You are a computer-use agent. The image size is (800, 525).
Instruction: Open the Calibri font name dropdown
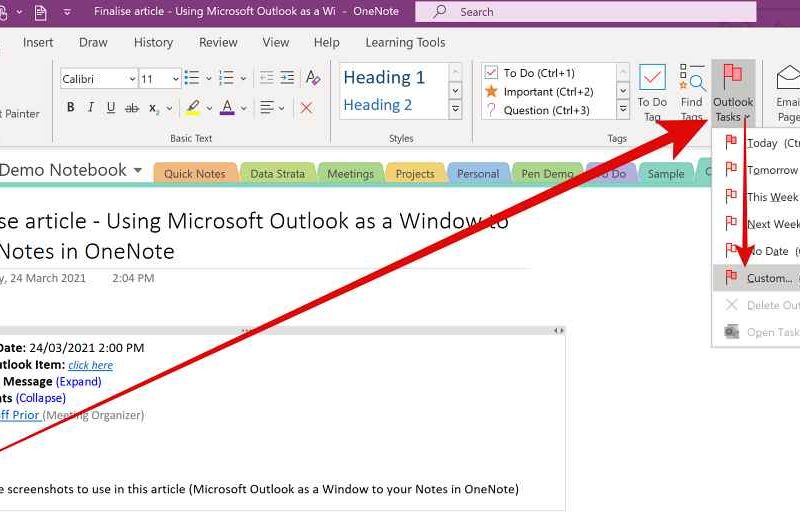pyautogui.click(x=132, y=79)
